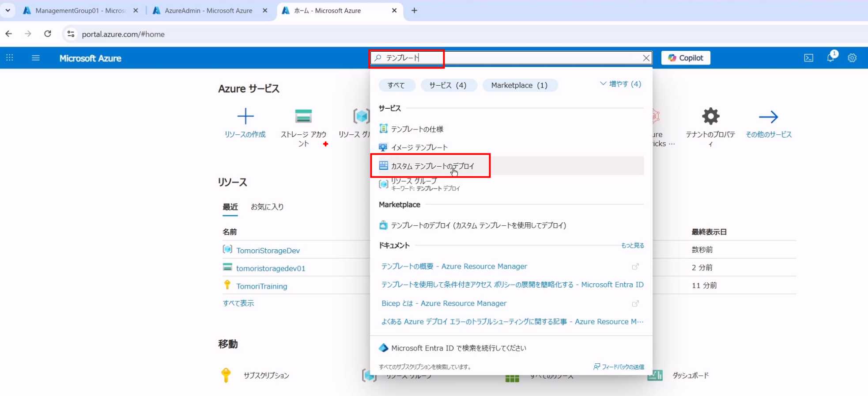The width and height of the screenshot is (868, 396).
Task: Click もっと見る documents link
Action: (x=632, y=245)
